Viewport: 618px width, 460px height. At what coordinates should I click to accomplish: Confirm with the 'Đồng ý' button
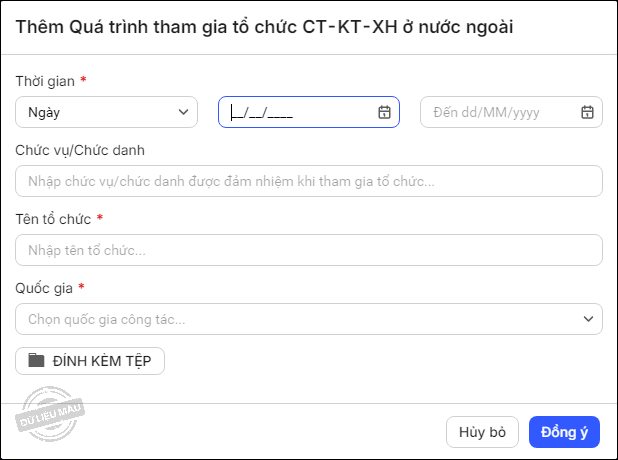pos(564,432)
